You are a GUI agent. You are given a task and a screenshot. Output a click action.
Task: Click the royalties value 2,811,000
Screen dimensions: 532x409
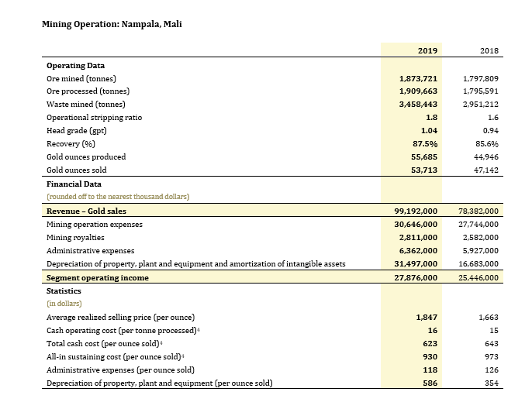418,238
